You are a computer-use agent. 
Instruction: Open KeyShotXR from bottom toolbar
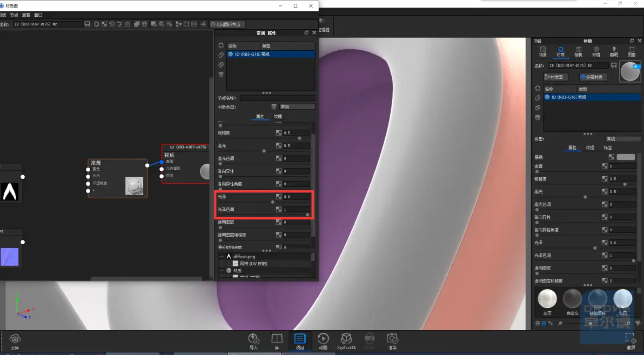click(x=346, y=341)
